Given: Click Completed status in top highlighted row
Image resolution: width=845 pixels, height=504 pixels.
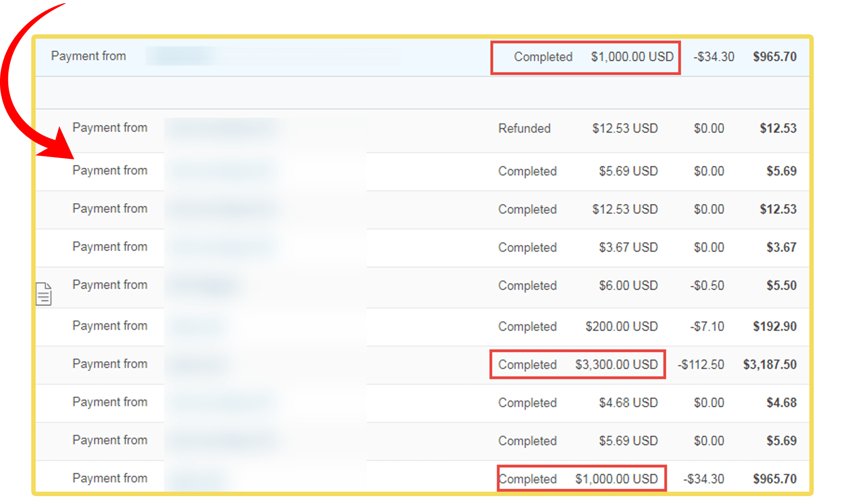Looking at the screenshot, I should (x=543, y=57).
